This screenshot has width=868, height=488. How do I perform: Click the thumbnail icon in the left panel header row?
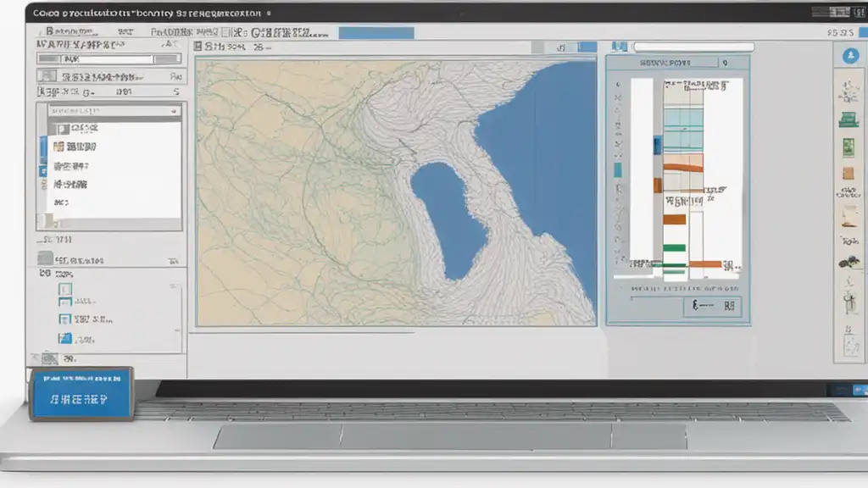click(x=47, y=75)
